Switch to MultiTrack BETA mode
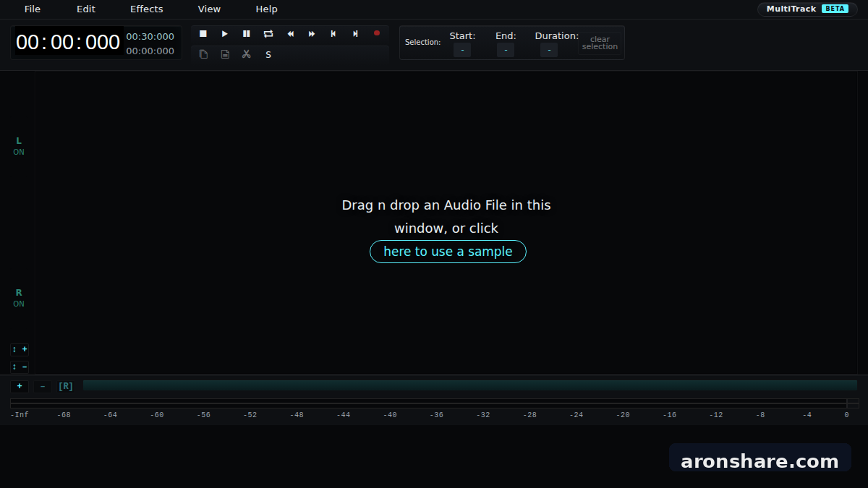Image resolution: width=868 pixels, height=488 pixels. pyautogui.click(x=807, y=9)
